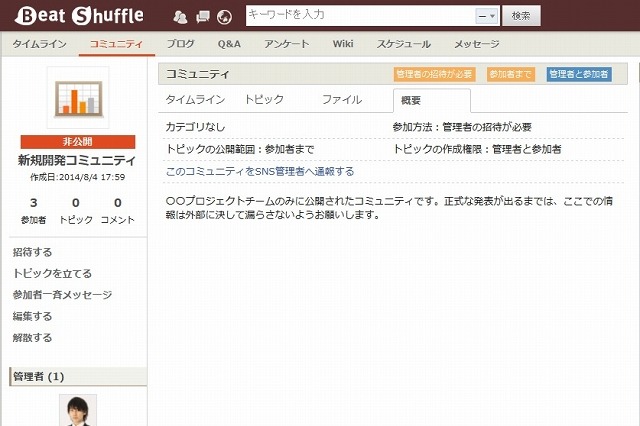Select コミュニティ in main navigation
The width and height of the screenshot is (640, 426).
tap(116, 44)
